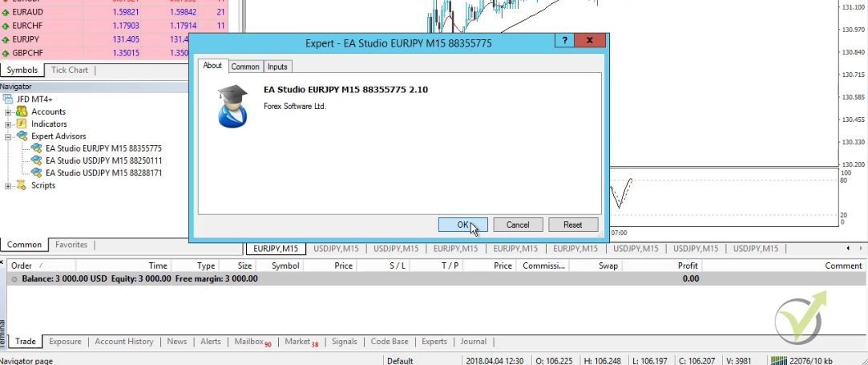
Task: Click the Indicators icon in Navigator
Action: (x=22, y=124)
